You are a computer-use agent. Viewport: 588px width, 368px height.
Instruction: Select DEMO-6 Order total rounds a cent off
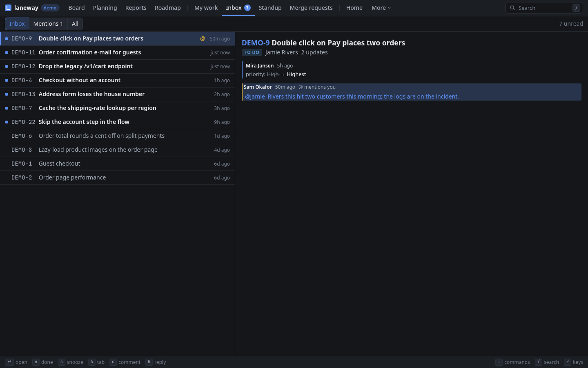point(118,136)
